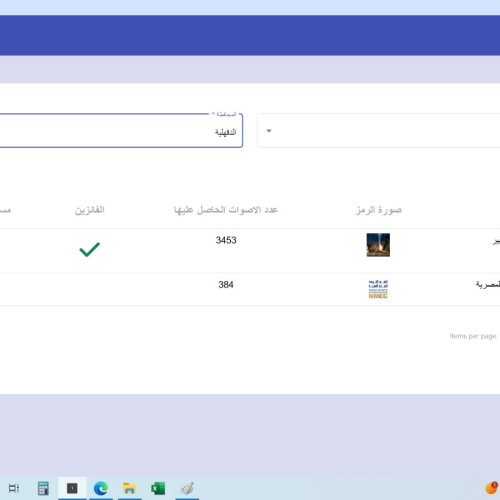This screenshot has height=500, width=500.
Task: Open Microsoft Edge from the taskbar
Action: click(x=101, y=489)
